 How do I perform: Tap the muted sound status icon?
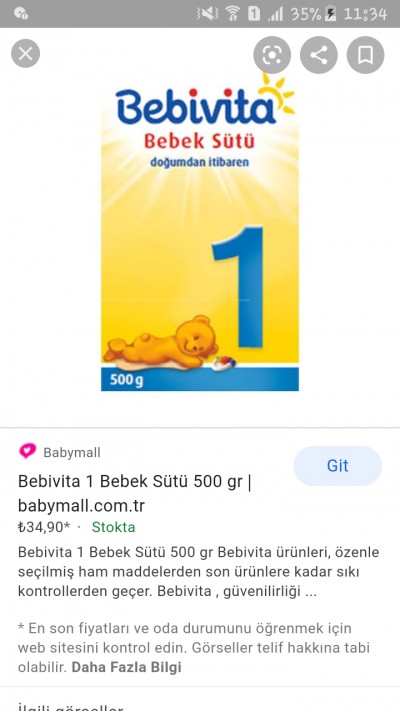[x=207, y=14]
